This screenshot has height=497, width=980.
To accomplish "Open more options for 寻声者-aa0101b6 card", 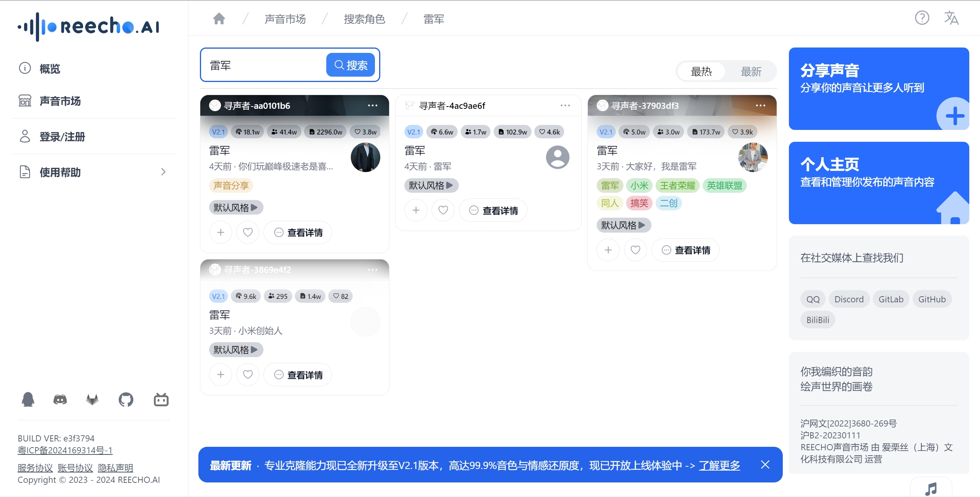I will 372,105.
